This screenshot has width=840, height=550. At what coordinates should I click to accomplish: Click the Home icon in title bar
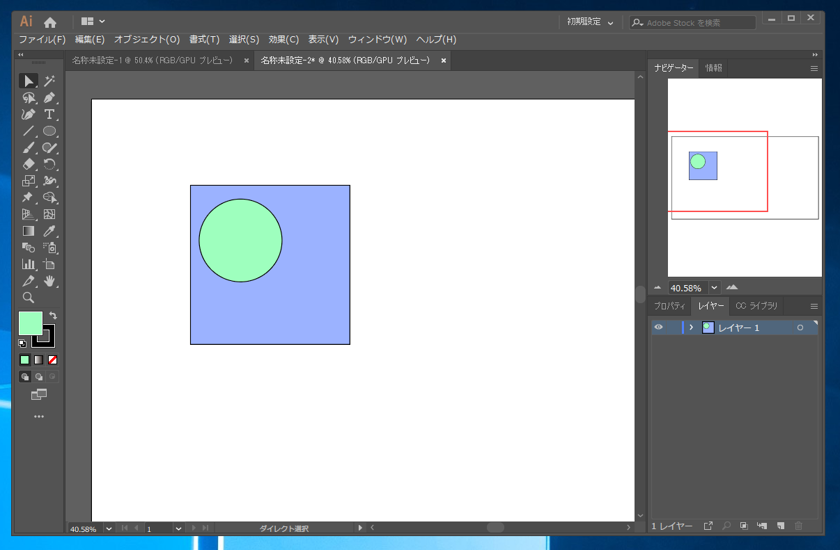click(x=50, y=22)
